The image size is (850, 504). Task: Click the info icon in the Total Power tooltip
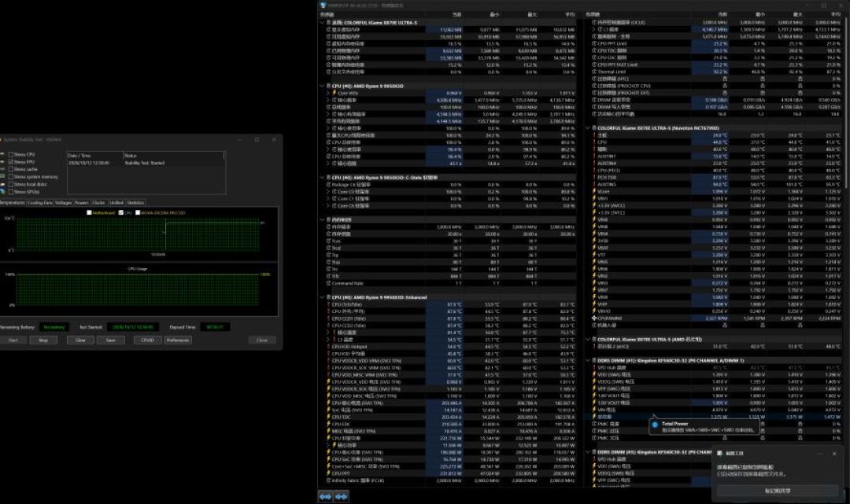pyautogui.click(x=655, y=425)
